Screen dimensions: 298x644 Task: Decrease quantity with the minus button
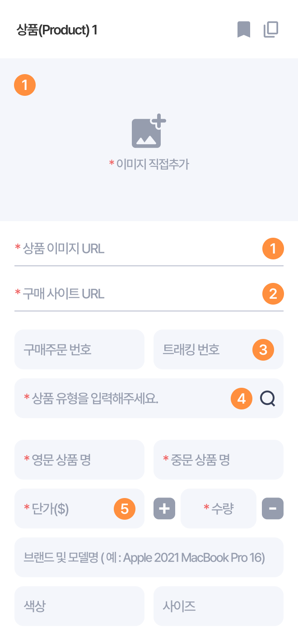coord(273,508)
